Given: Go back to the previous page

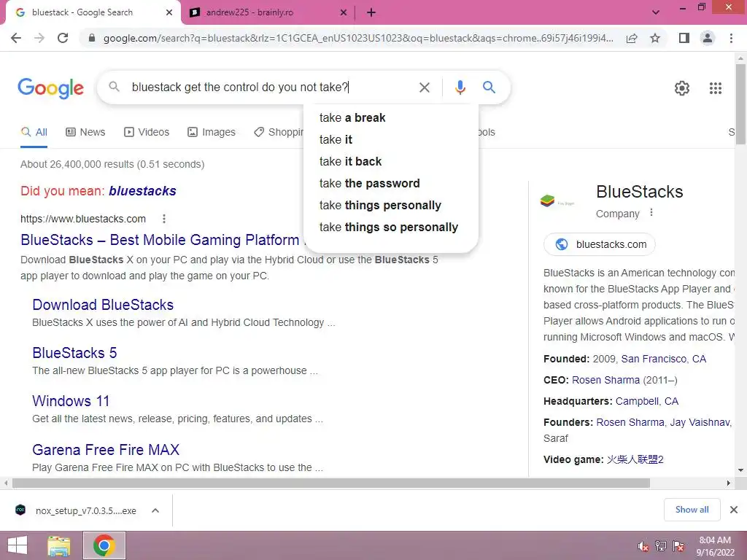Looking at the screenshot, I should 16,38.
